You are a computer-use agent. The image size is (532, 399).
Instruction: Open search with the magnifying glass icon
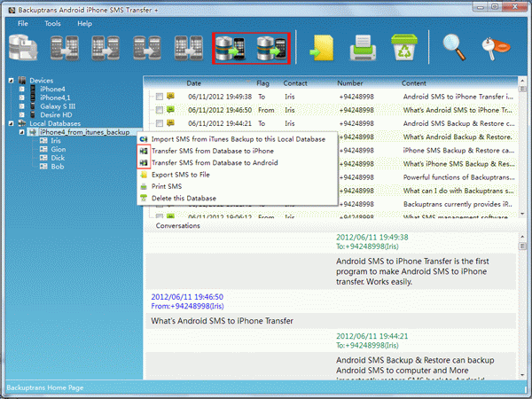click(x=454, y=48)
